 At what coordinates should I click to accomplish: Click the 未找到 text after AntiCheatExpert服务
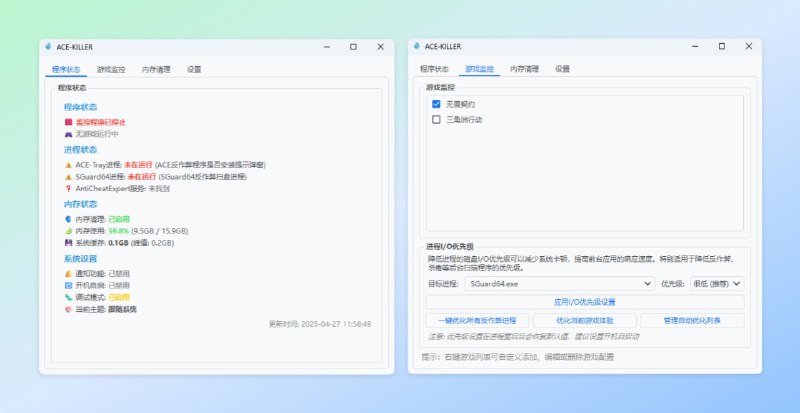pyautogui.click(x=159, y=188)
